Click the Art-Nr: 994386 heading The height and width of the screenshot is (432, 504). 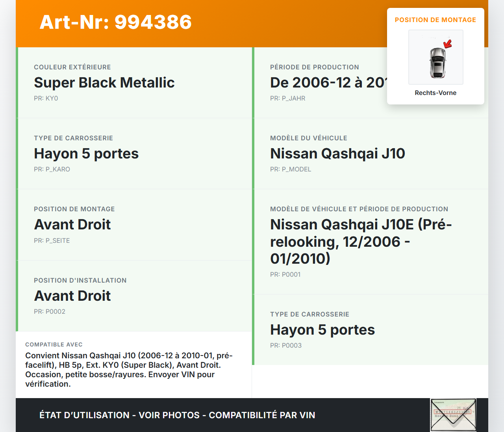click(x=115, y=22)
